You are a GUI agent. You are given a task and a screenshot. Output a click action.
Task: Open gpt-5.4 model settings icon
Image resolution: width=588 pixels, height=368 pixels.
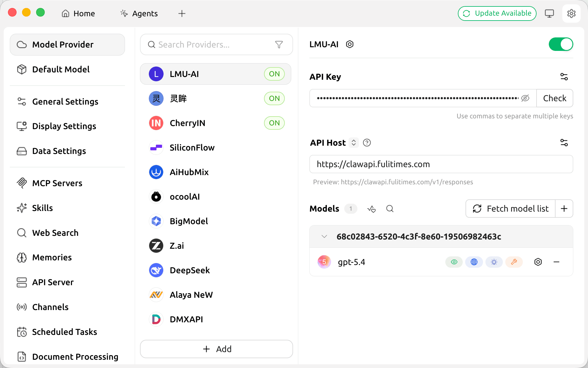[x=538, y=262]
